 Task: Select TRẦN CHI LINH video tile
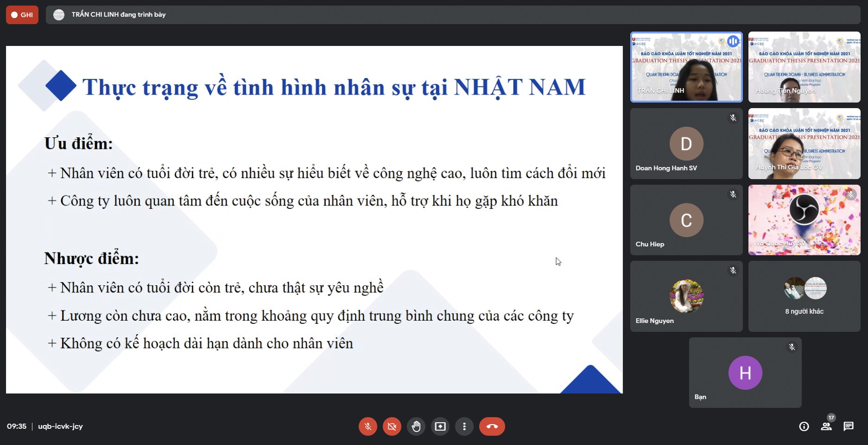[x=686, y=67]
